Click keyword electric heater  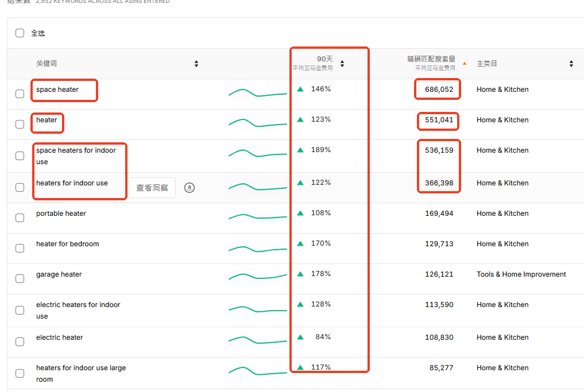[60, 337]
